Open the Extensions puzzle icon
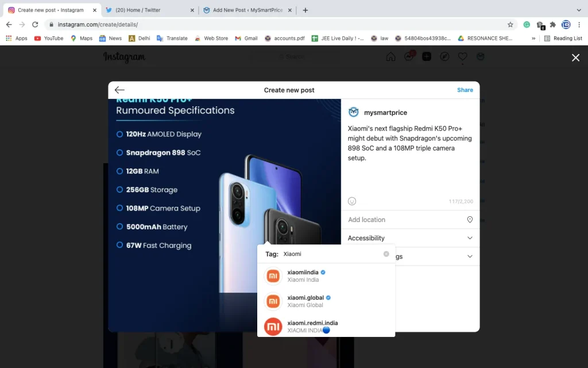 (552, 24)
